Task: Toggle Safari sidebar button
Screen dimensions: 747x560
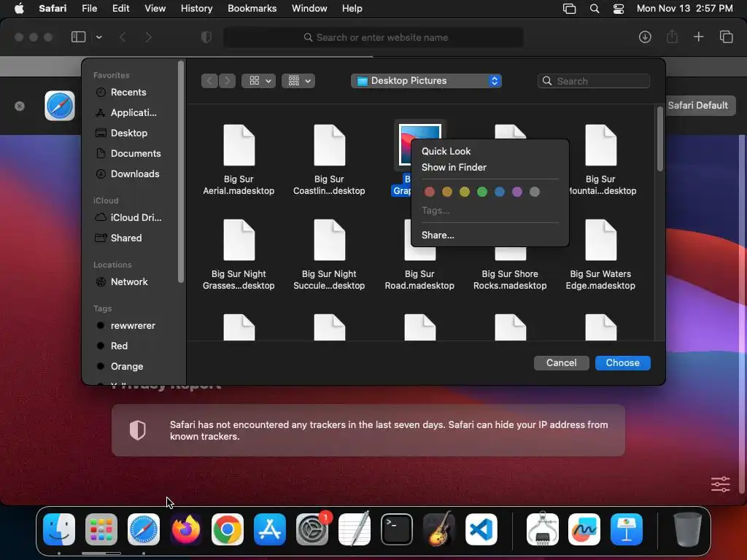Action: point(78,36)
